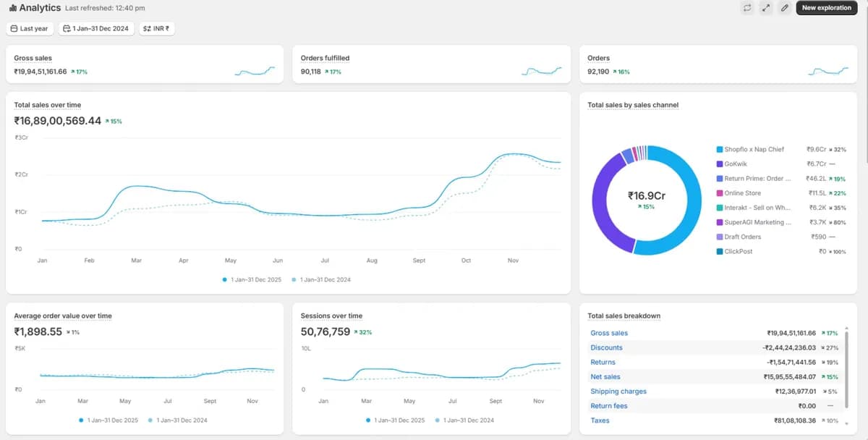Select the ₹15,95,55,484.07 net sales amount
The image size is (868, 440).
tap(790, 376)
